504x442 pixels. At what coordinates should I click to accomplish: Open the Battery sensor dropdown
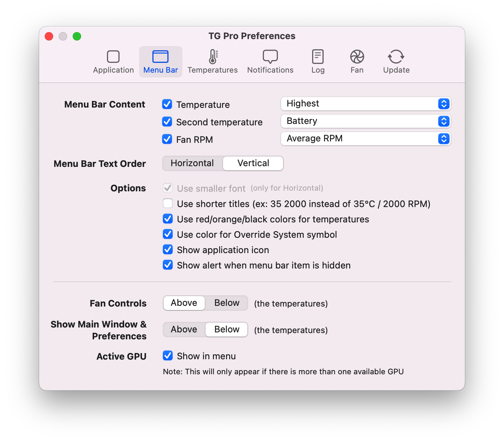point(365,121)
